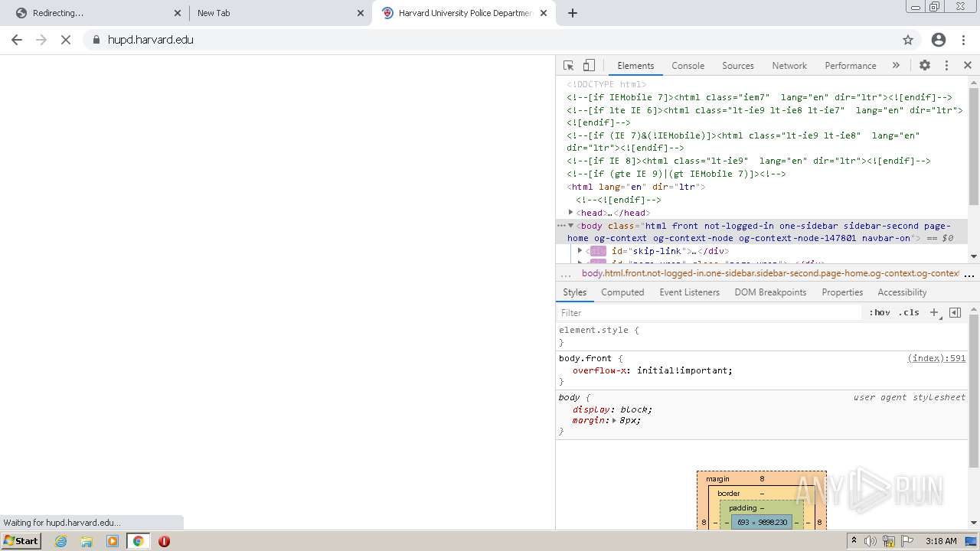
Task: Open the Event Listeners tab
Action: point(689,292)
